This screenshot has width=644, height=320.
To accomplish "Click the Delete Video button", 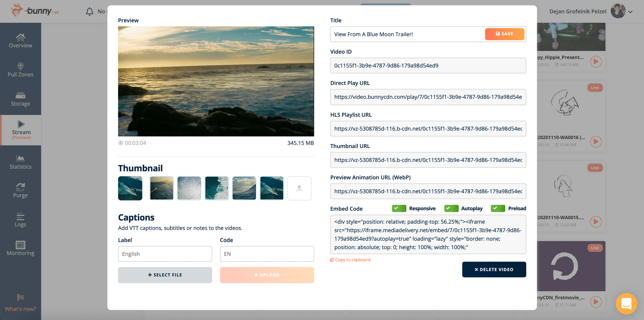I will click(494, 269).
